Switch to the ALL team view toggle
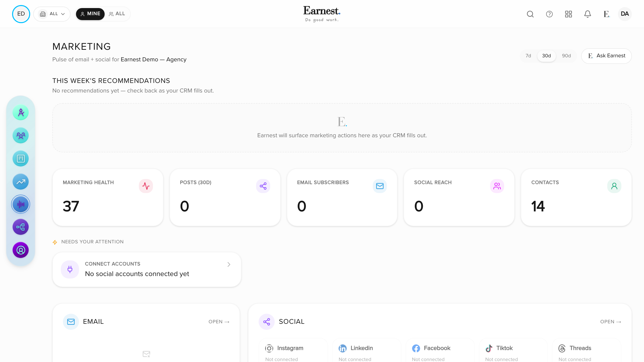Viewport: 644px width, 362px height. point(117,14)
